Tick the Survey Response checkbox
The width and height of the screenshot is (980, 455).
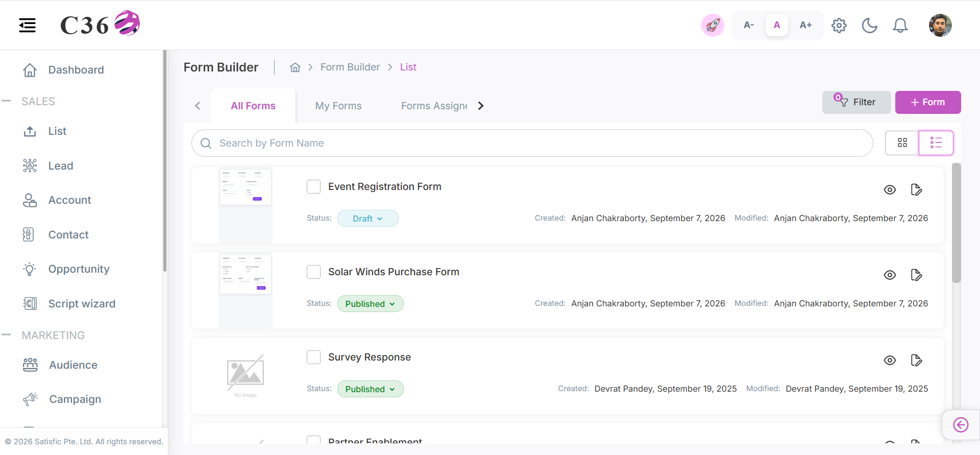point(314,357)
